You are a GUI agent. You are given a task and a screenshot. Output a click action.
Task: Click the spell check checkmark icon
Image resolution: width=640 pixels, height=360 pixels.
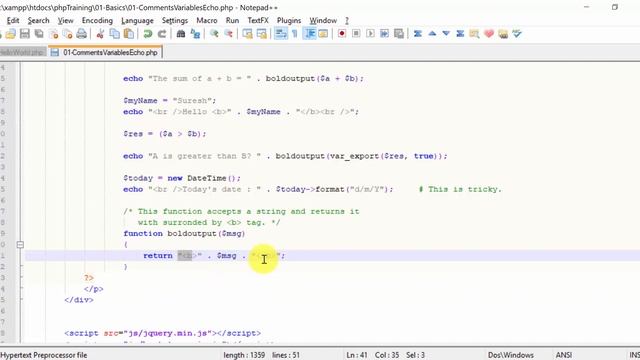click(x=517, y=34)
